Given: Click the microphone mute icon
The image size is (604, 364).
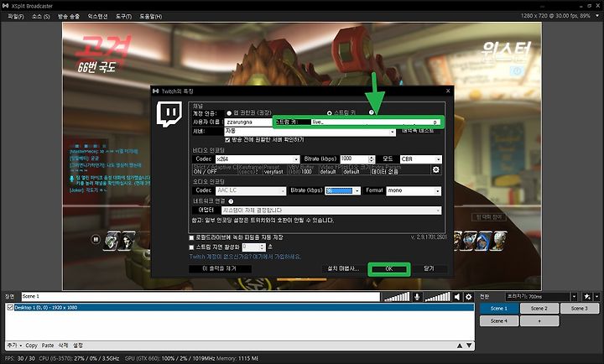Looking at the screenshot, I should click(417, 297).
